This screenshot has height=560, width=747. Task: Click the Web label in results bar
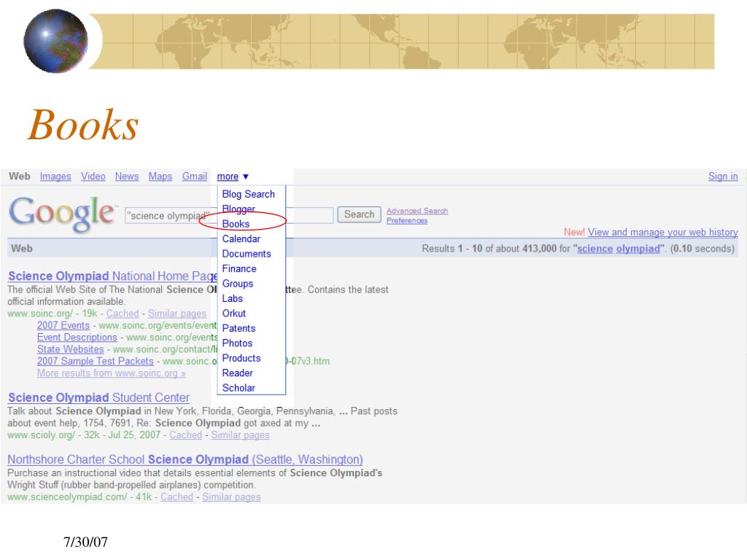pyautogui.click(x=22, y=249)
